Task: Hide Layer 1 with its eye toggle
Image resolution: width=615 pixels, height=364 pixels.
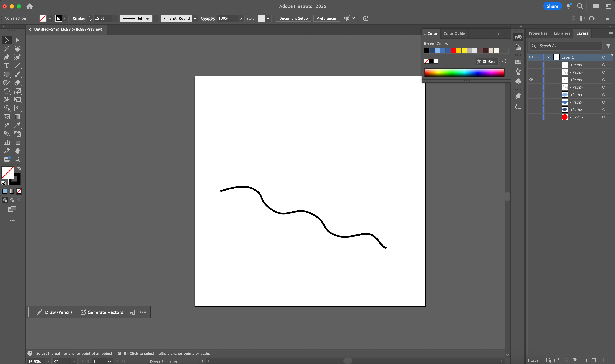Action: coord(531,57)
